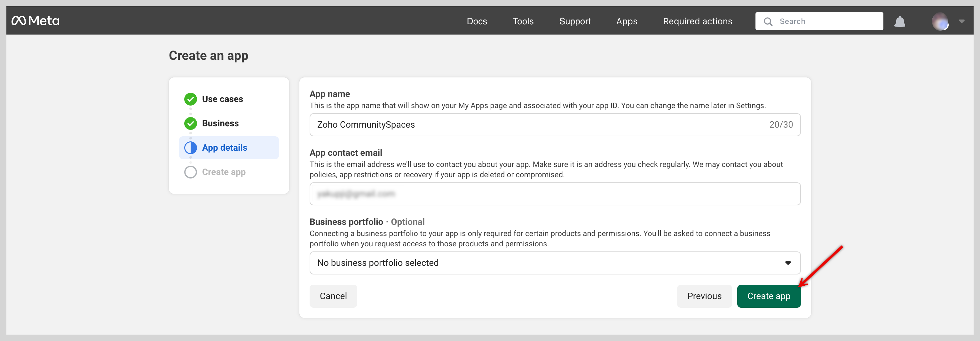Viewport: 980px width, 341px height.
Task: Click the caret in the portfolio selector
Action: tap(788, 263)
